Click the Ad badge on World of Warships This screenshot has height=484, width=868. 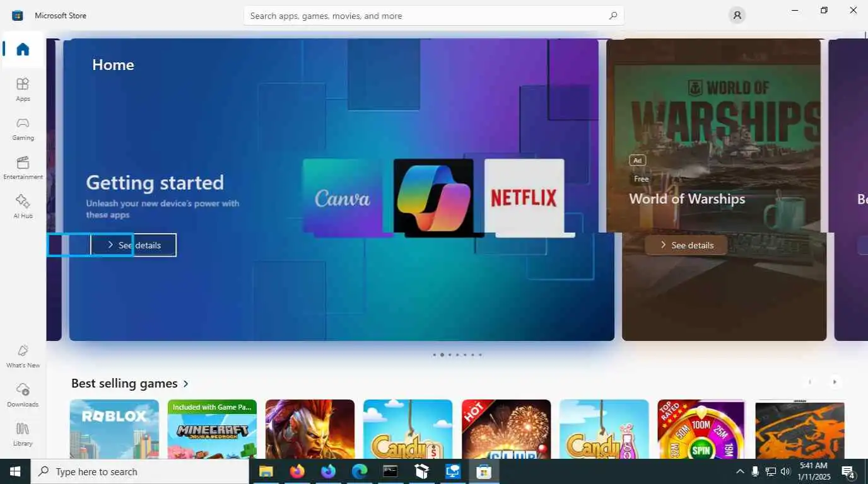(637, 161)
